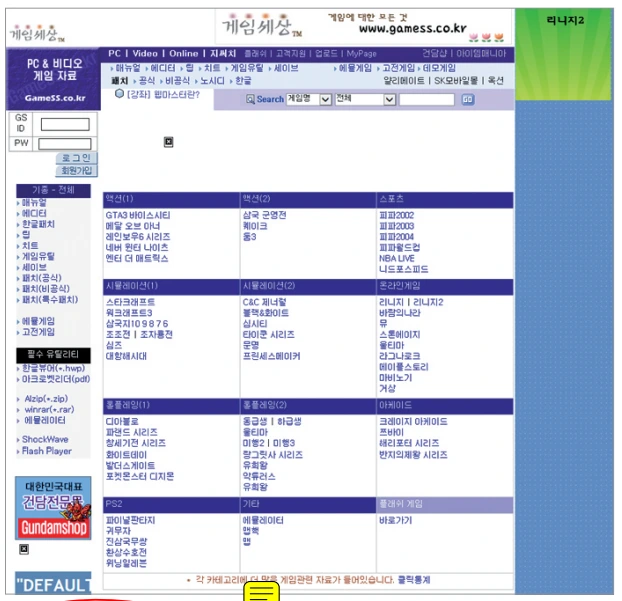The height and width of the screenshot is (601, 622).
Task: Open ShockWave link
Action: tap(45, 440)
